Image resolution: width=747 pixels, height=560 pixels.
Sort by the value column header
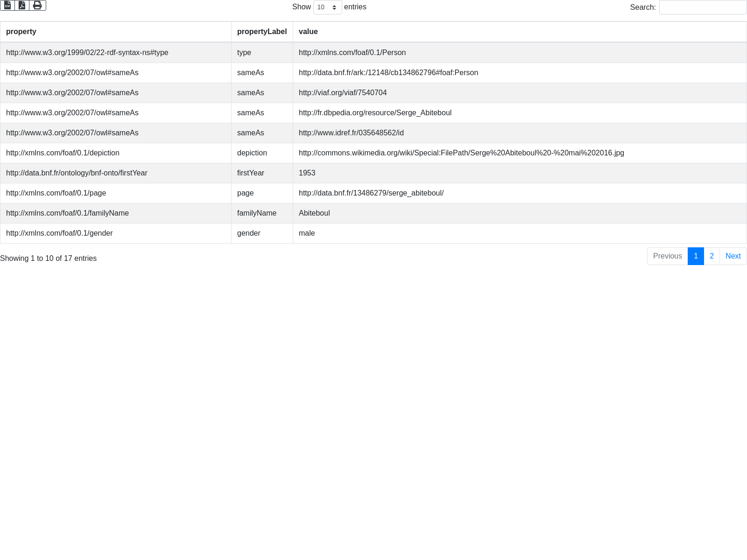click(308, 32)
